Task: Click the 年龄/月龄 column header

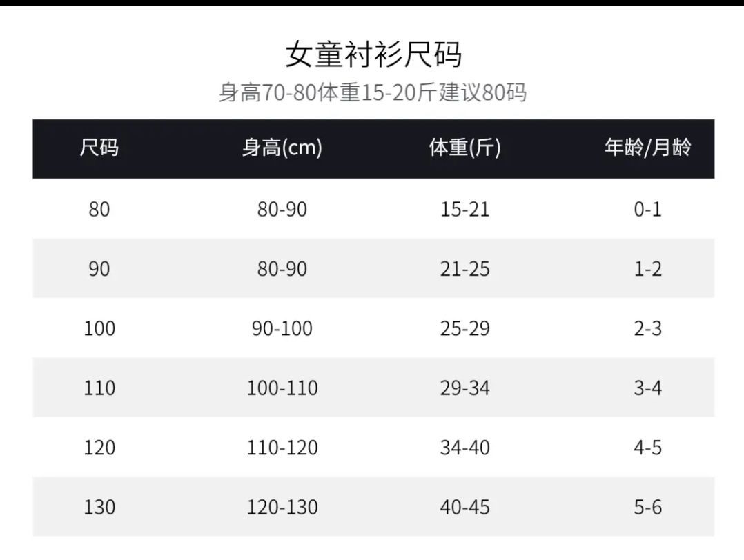Action: (x=647, y=148)
